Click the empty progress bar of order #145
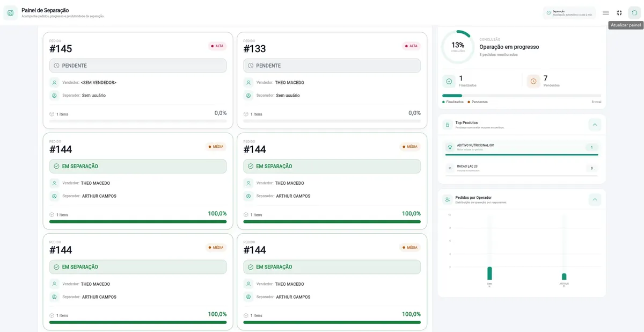Screen dimensions: 644x332 138,121
